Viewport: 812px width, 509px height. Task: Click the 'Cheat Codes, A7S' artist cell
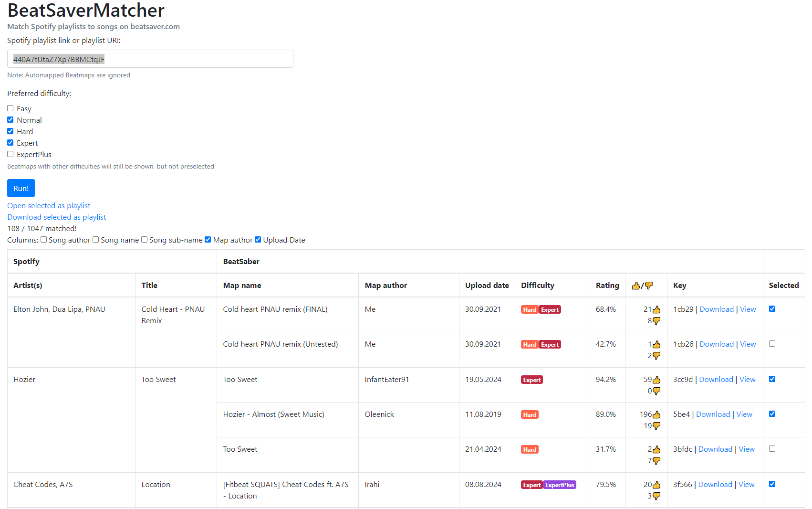click(43, 485)
